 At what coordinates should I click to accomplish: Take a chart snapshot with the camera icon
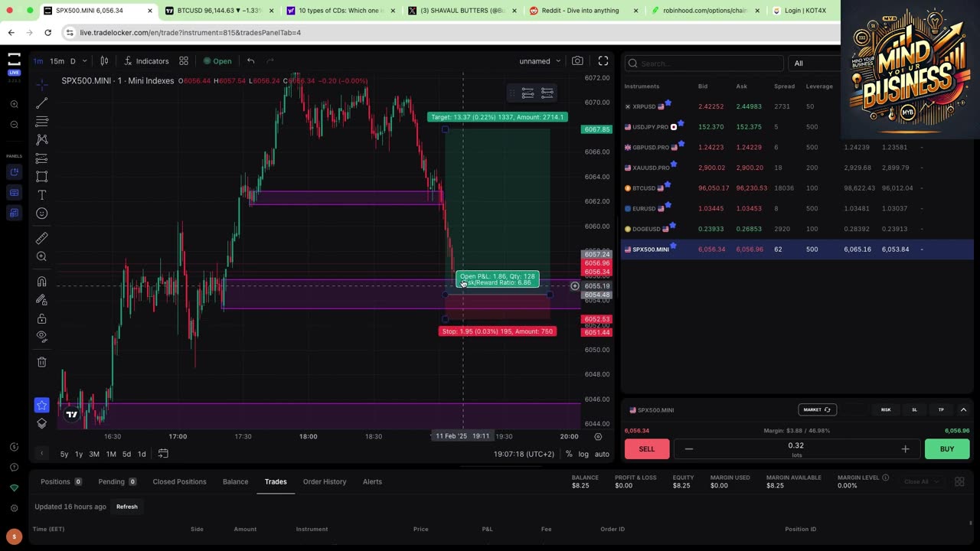point(577,61)
